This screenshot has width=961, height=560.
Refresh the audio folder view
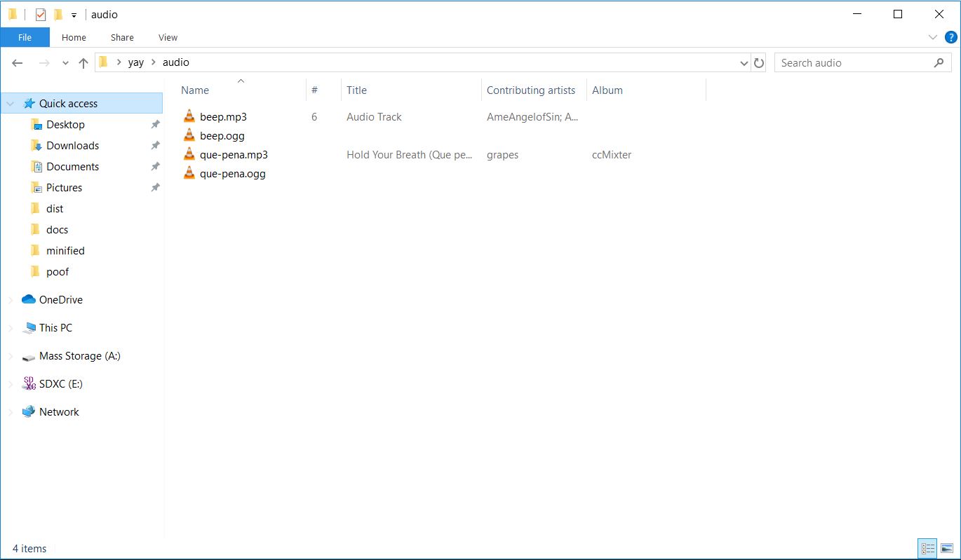pos(759,63)
